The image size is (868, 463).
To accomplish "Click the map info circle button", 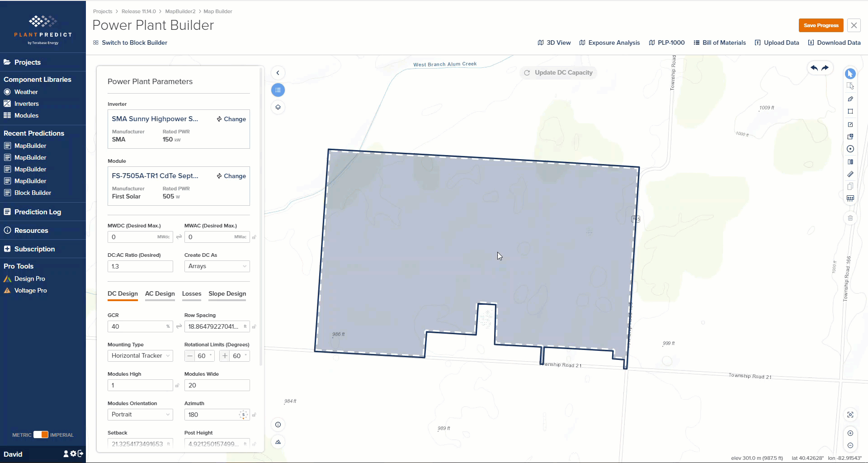I will (278, 425).
